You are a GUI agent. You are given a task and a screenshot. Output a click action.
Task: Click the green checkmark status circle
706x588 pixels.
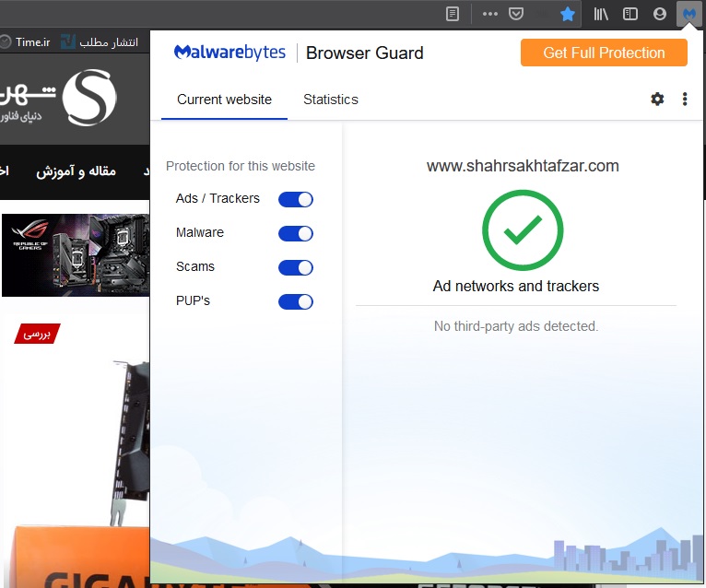point(523,230)
